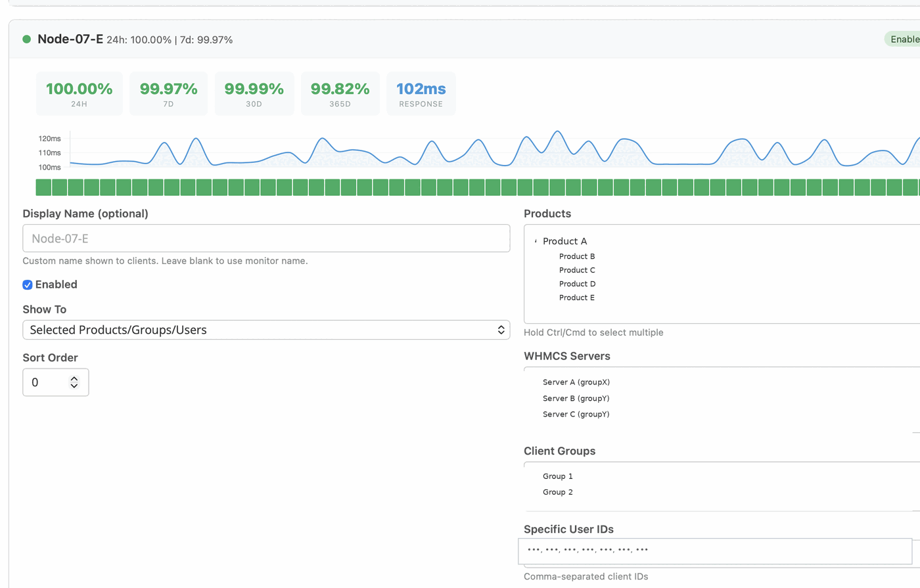Select Product B in Products list
Screen dimensions: 920x588
point(577,256)
